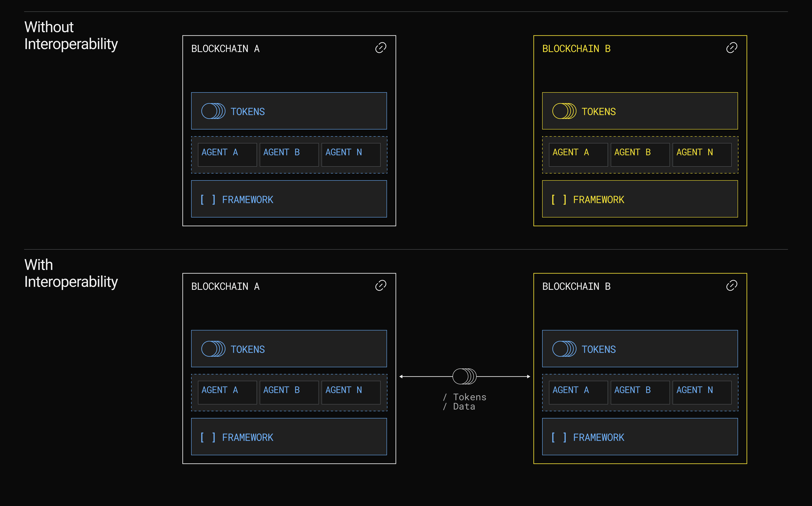Viewport: 812px width, 506px height.
Task: Click the link icon on lower Blockchain B panel
Action: [732, 285]
